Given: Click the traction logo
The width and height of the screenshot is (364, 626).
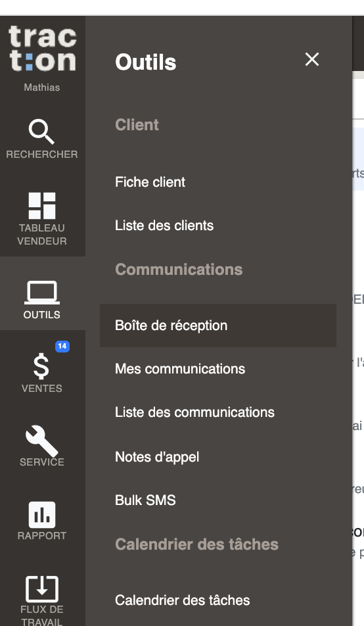Looking at the screenshot, I should pos(42,49).
